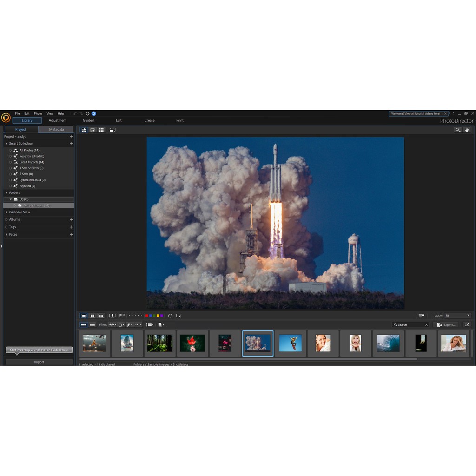Click the share icon beside Export
Image resolution: width=476 pixels, height=476 pixels.
467,325
